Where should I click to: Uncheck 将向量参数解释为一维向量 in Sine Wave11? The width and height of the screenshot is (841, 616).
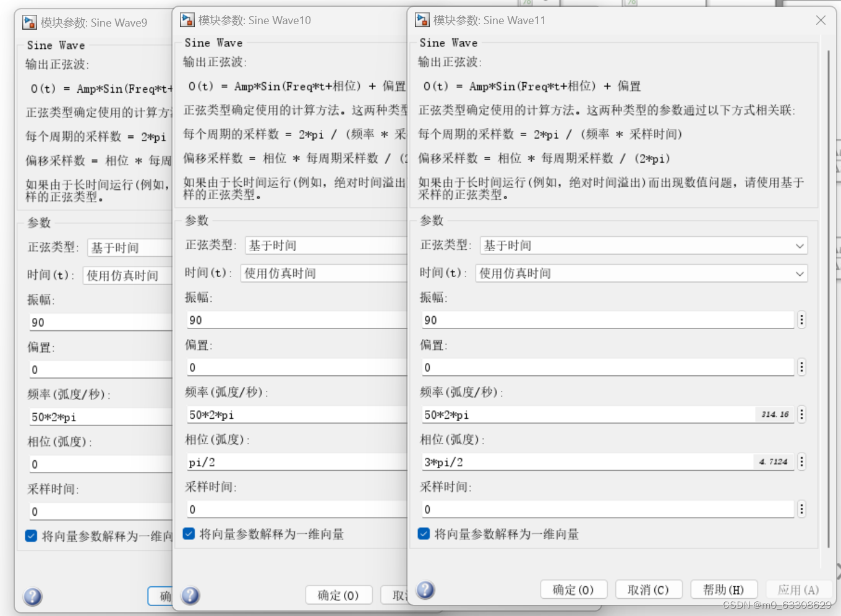pos(424,534)
